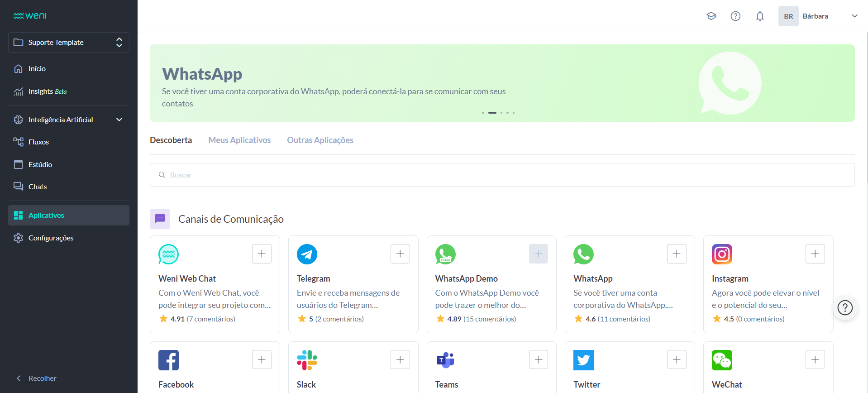Screen dimensions: 868x393
Task: Select Aplicativos in the sidebar
Action: click(x=69, y=215)
